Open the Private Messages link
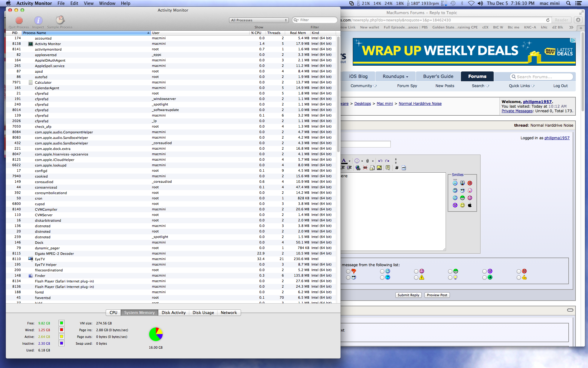This screenshot has height=368, width=588. click(517, 111)
